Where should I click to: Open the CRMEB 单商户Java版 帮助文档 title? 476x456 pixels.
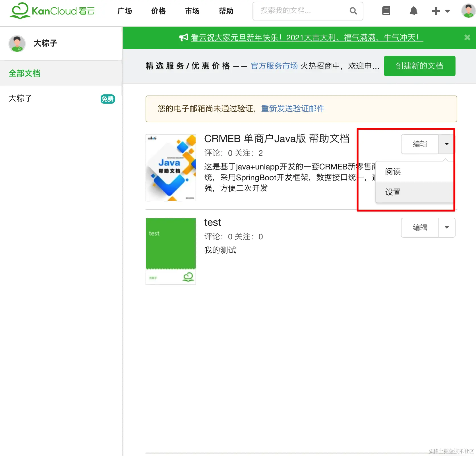click(x=277, y=138)
